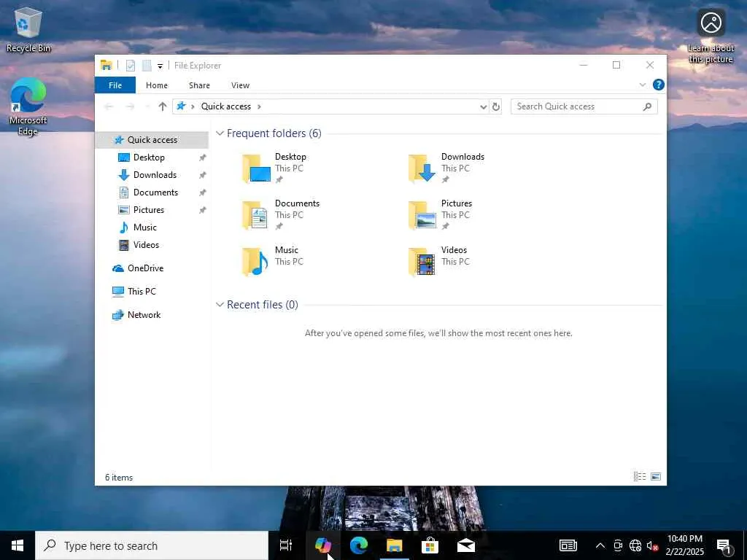
Task: Click the Forward navigation arrow
Action: click(x=130, y=106)
